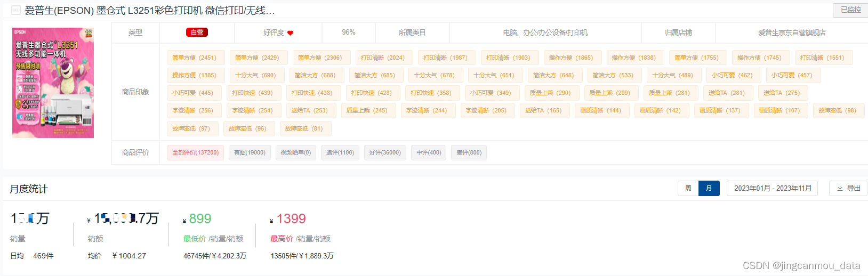The height and width of the screenshot is (276, 868).
Task: Switch statistics to 周 view
Action: 688,188
